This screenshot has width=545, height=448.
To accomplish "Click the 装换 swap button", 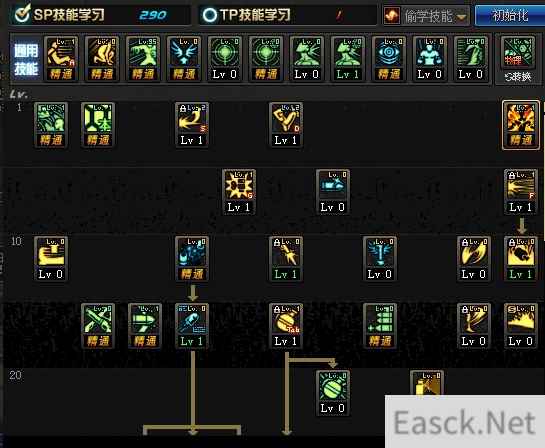I will click(518, 76).
